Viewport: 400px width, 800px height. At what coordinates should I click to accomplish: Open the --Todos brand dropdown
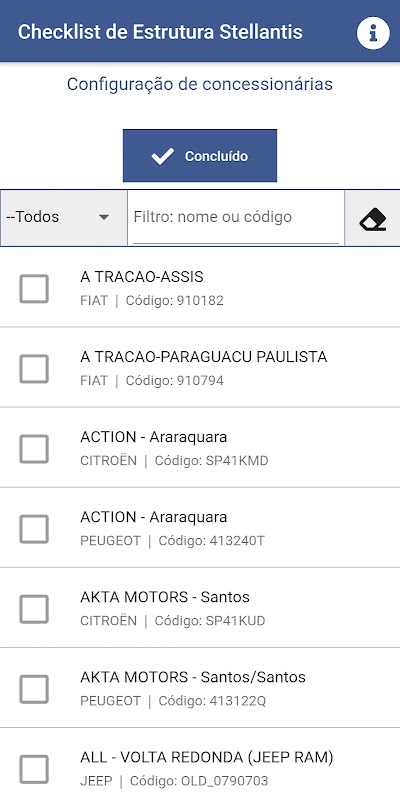tap(64, 218)
